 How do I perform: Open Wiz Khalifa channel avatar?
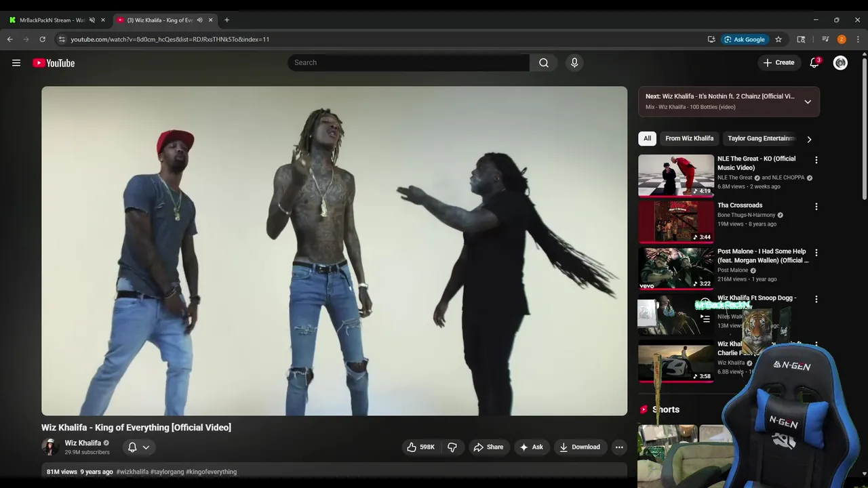point(50,447)
